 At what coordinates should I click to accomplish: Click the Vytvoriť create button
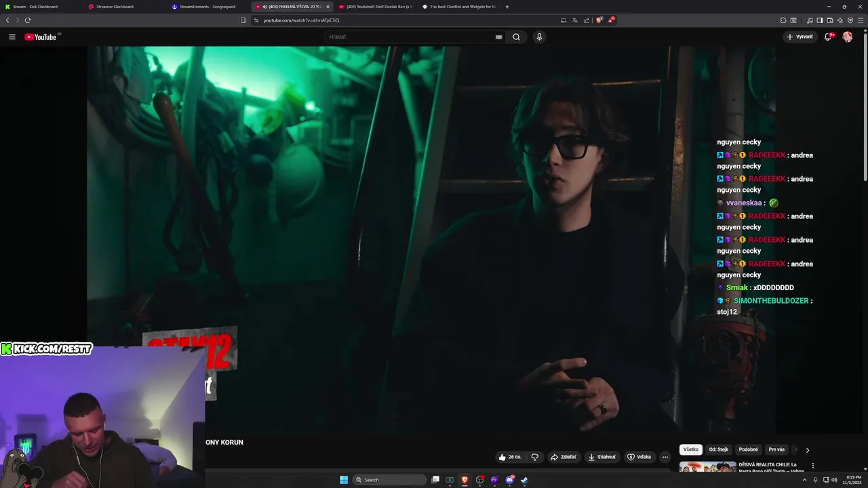(x=800, y=37)
